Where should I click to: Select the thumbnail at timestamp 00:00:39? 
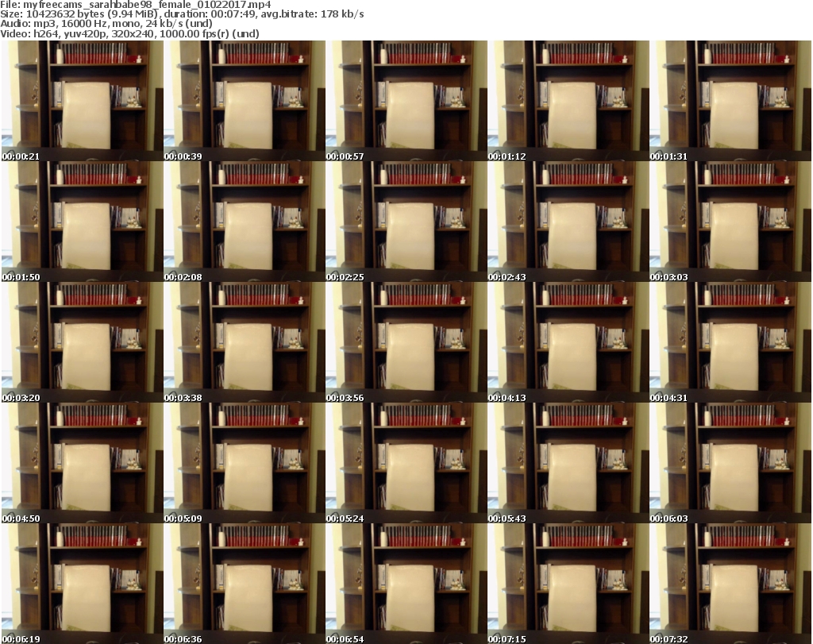[245, 101]
